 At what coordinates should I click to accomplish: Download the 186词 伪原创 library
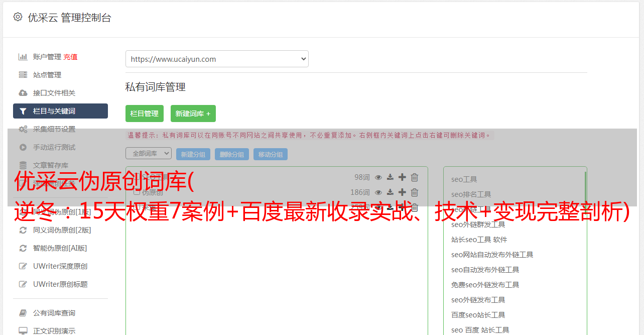tap(390, 192)
